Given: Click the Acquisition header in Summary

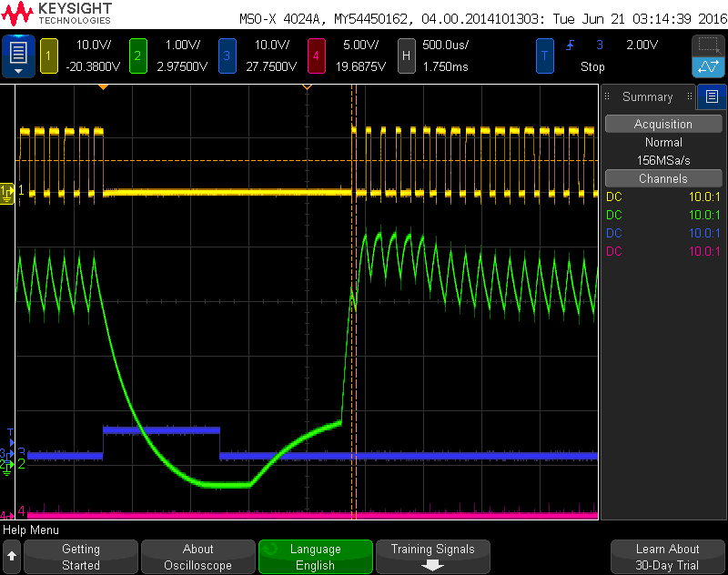Looking at the screenshot, I should click(662, 124).
